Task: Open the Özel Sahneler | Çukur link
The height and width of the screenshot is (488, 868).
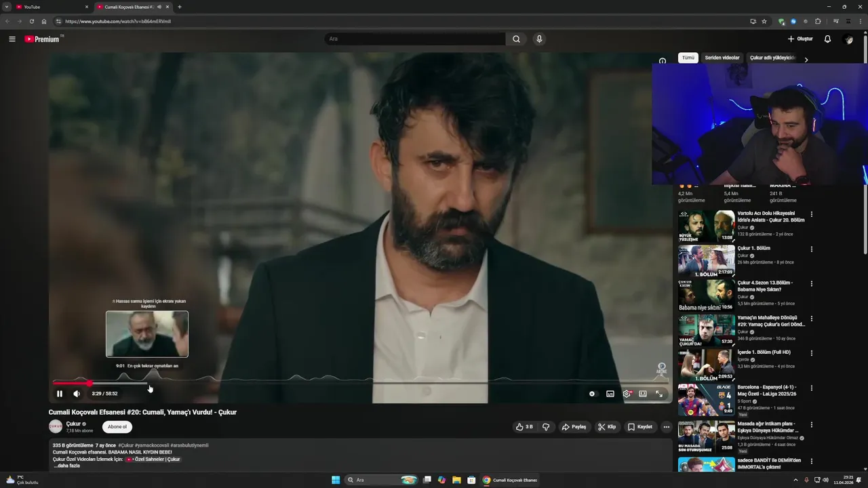Action: pos(153,459)
